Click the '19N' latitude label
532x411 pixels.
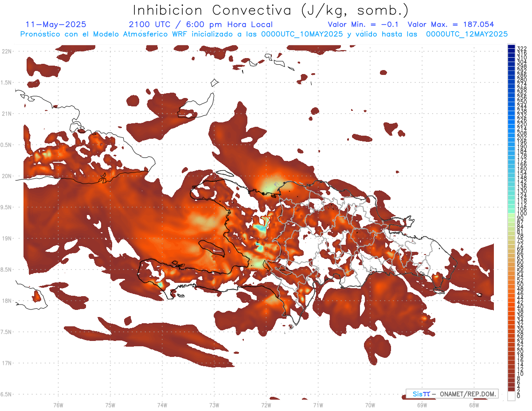click(x=7, y=238)
